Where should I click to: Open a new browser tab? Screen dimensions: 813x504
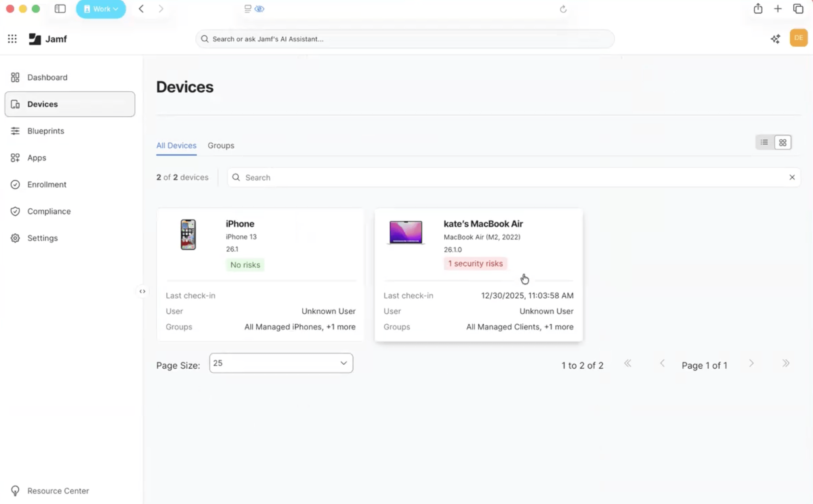778,9
